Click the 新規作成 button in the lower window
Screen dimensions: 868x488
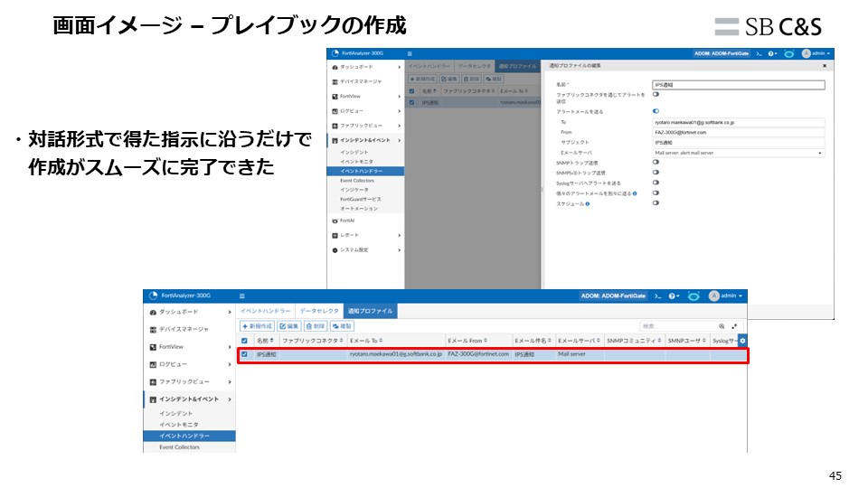(257, 325)
